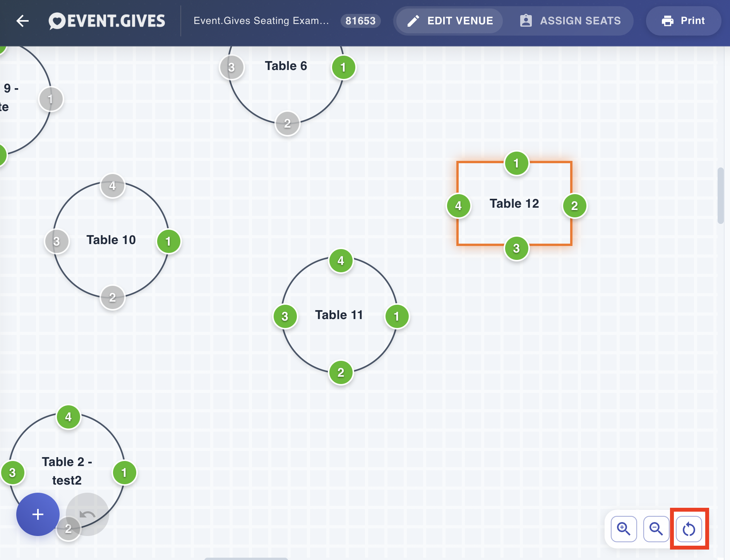Switch to the Edit Venue tab
The image size is (730, 560).
[x=449, y=21]
